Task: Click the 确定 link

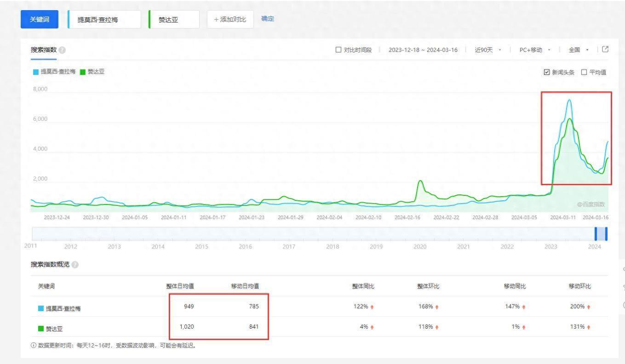Action: point(267,19)
